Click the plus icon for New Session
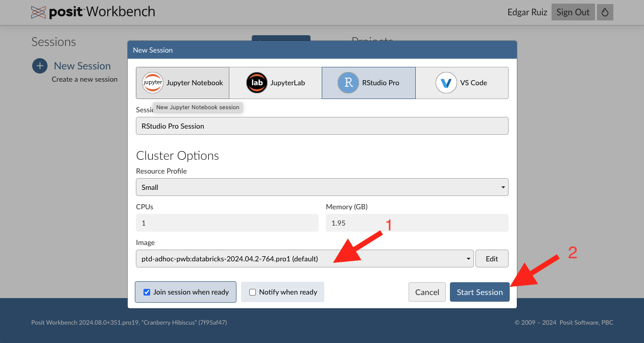The image size is (644, 343). pos(40,66)
